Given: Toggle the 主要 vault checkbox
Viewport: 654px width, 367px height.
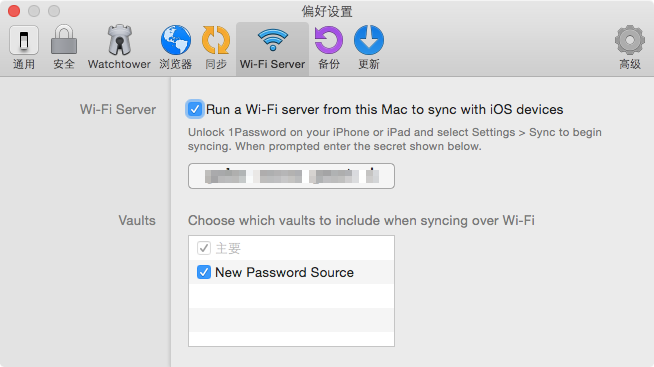Looking at the screenshot, I should point(204,248).
